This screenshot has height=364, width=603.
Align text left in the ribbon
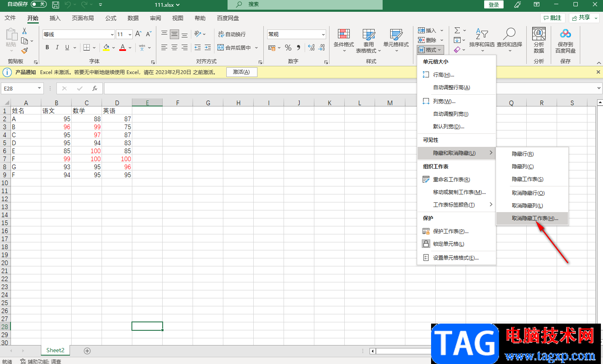pos(164,48)
